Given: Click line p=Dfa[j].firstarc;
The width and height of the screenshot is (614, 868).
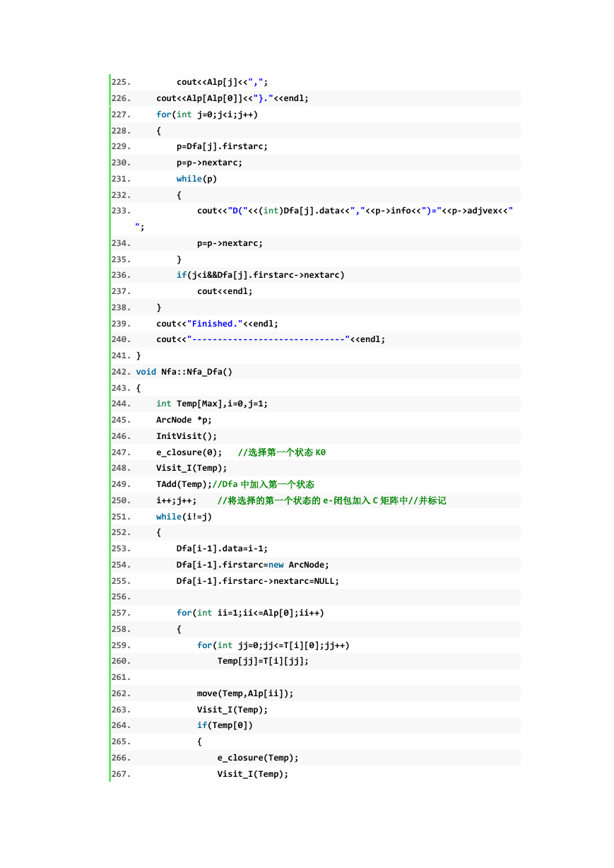Looking at the screenshot, I should pos(223,146).
